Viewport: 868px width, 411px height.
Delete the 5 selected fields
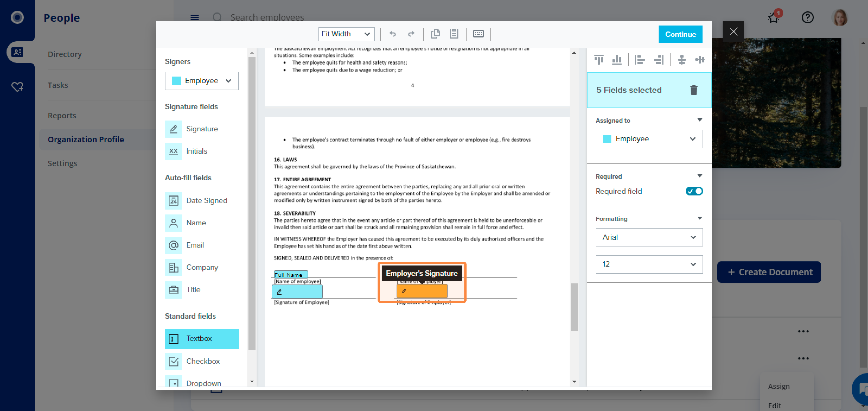click(694, 90)
